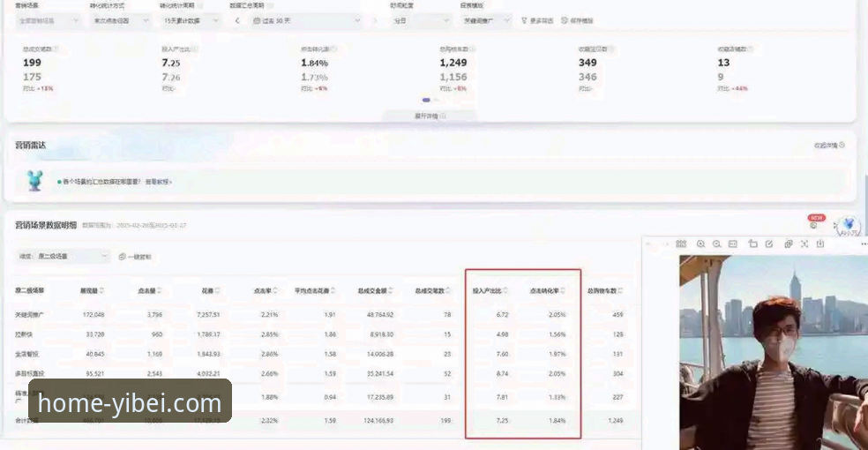The height and width of the screenshot is (450, 868).
Task: Open the tutorial link in marketing radar tip
Action: (x=158, y=182)
